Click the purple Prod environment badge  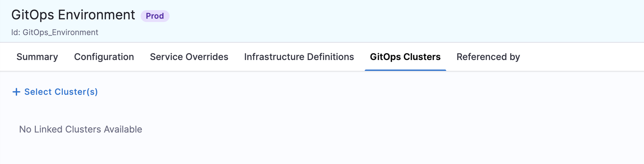coord(155,16)
